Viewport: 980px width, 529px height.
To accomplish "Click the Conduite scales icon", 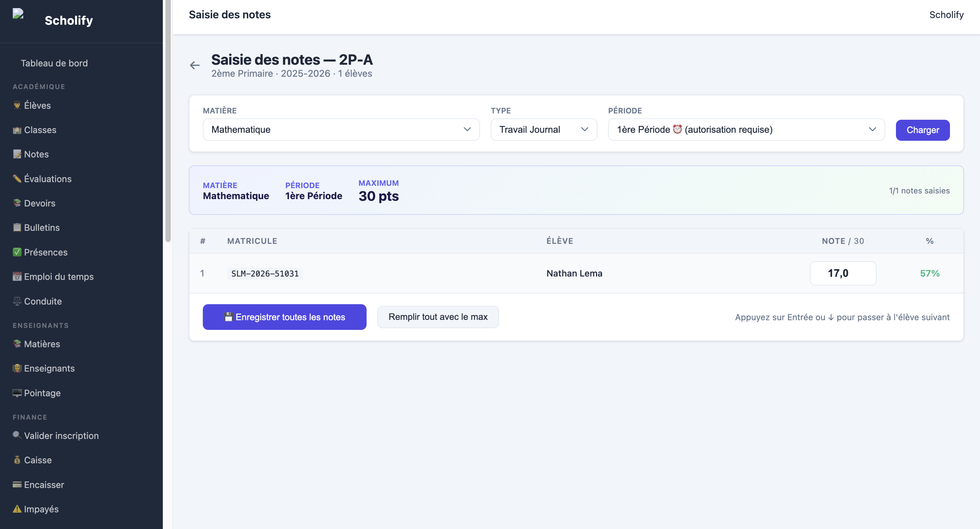I will pos(17,301).
